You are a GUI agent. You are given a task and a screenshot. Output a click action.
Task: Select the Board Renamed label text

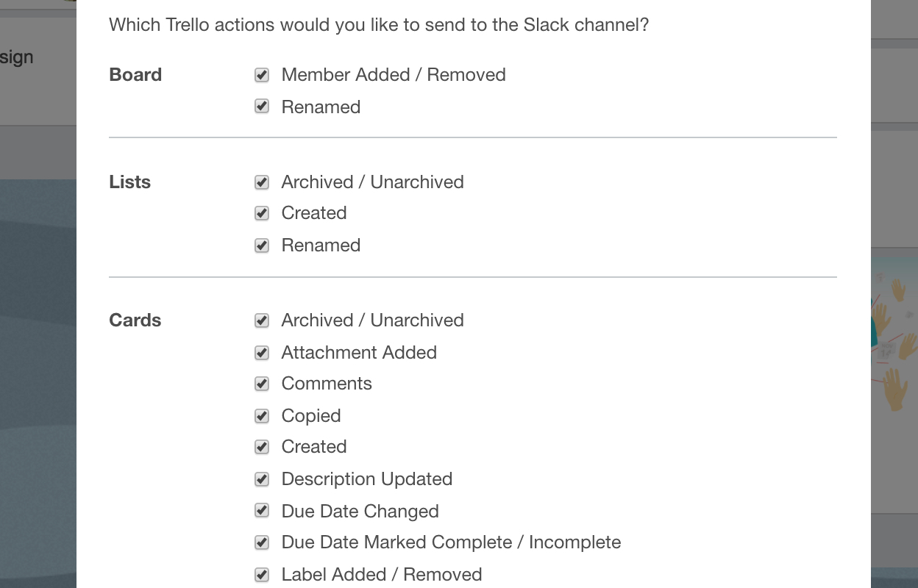321,107
